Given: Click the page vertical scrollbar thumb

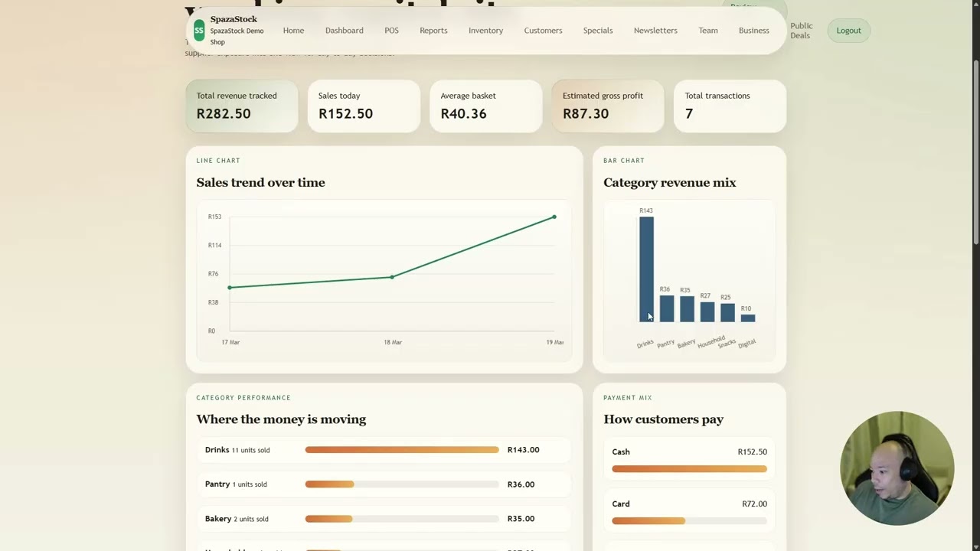Looking at the screenshot, I should 975,152.
